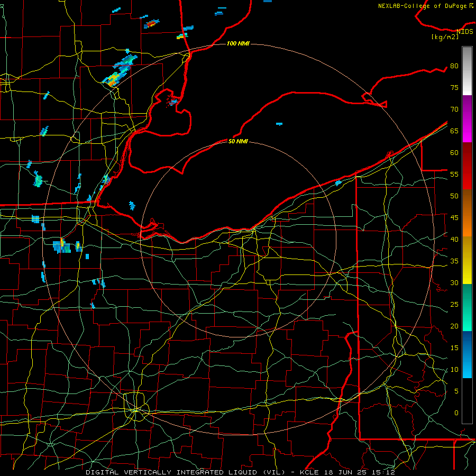Click the "100 NMI" range ring label
The height and width of the screenshot is (476, 476).
238,44
